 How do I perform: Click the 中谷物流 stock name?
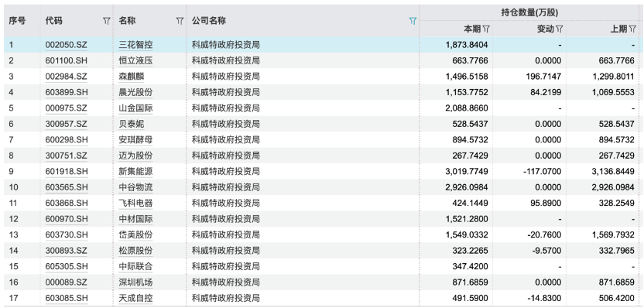click(135, 187)
